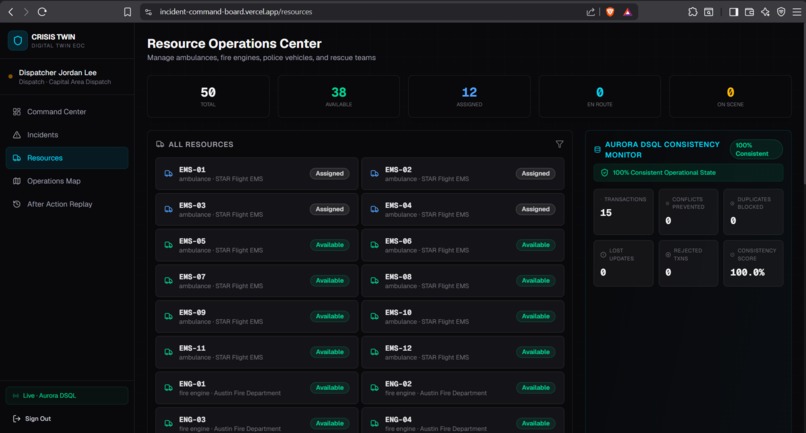Viewport: 806px width, 433px height.
Task: Click the Live Aurora DSQL status badge
Action: [x=67, y=395]
